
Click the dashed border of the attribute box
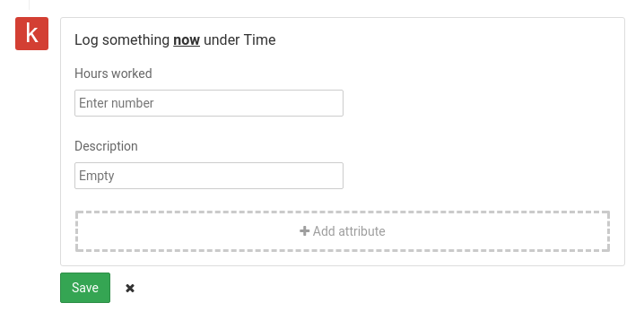pyautogui.click(x=343, y=212)
